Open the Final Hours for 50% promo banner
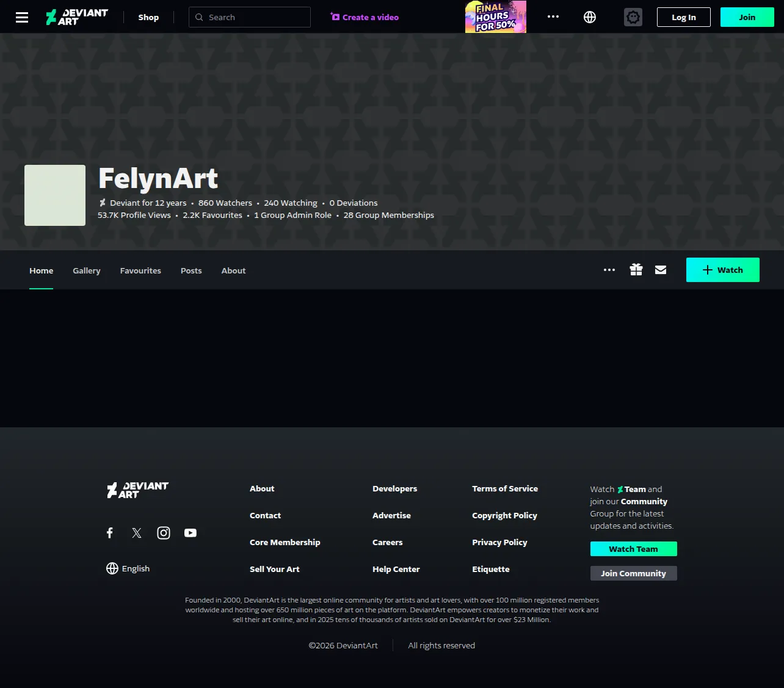Image resolution: width=784 pixels, height=688 pixels. click(x=496, y=16)
